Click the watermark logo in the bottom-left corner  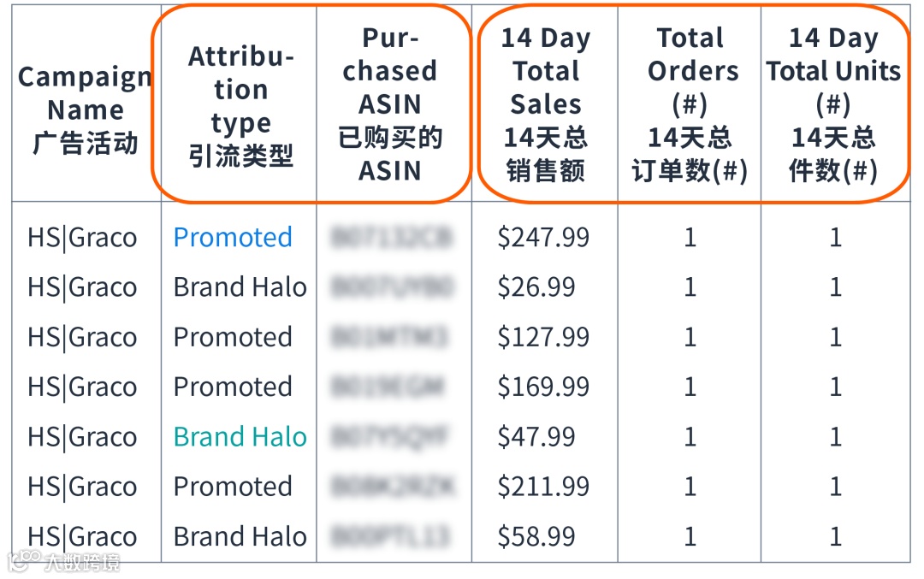click(63, 561)
